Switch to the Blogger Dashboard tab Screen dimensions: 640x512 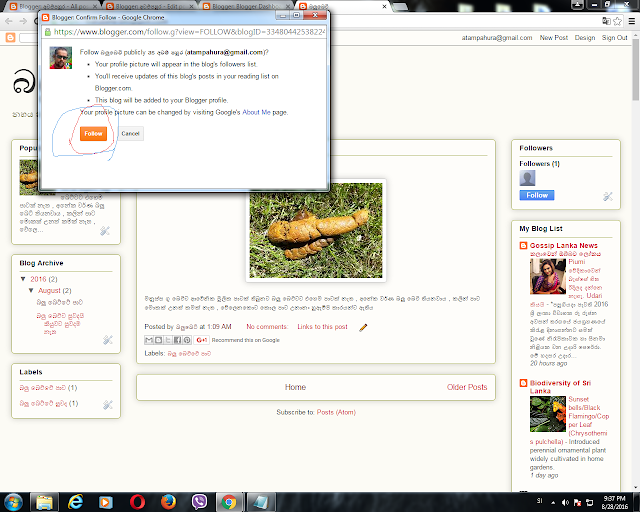pos(246,7)
